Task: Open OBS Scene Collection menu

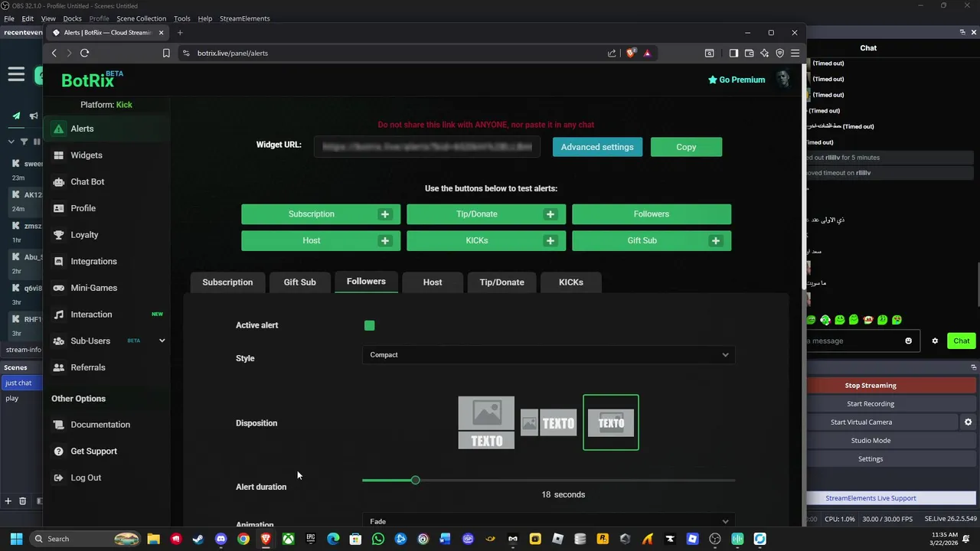Action: [x=141, y=18]
